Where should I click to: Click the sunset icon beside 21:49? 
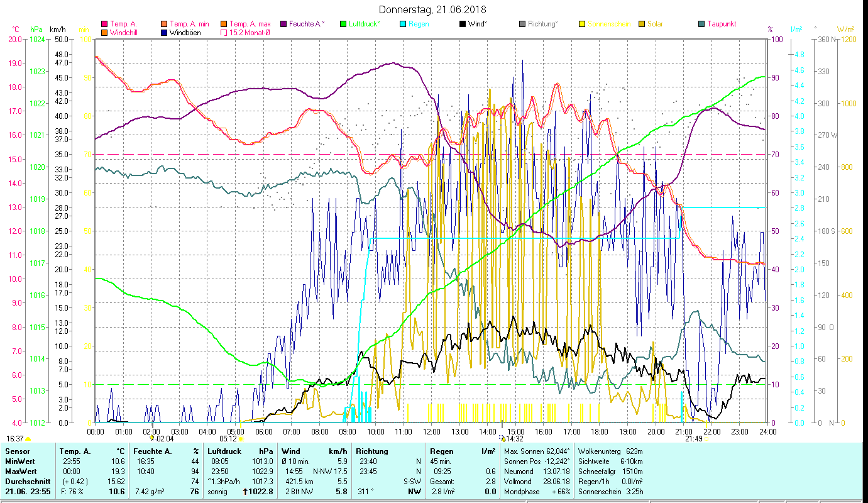tap(706, 439)
